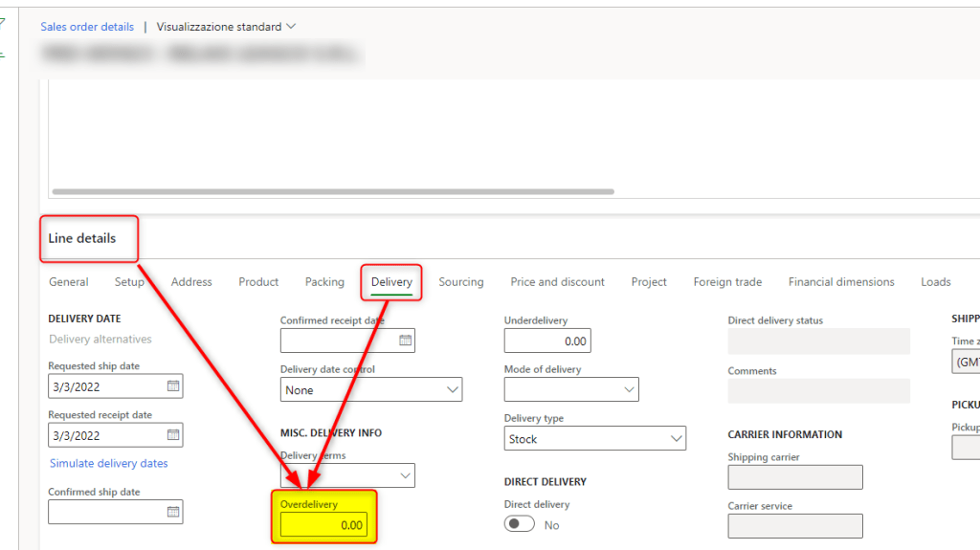This screenshot has height=550, width=980.
Task: Open calendar picker for Confirmed receipt date
Action: (x=404, y=340)
